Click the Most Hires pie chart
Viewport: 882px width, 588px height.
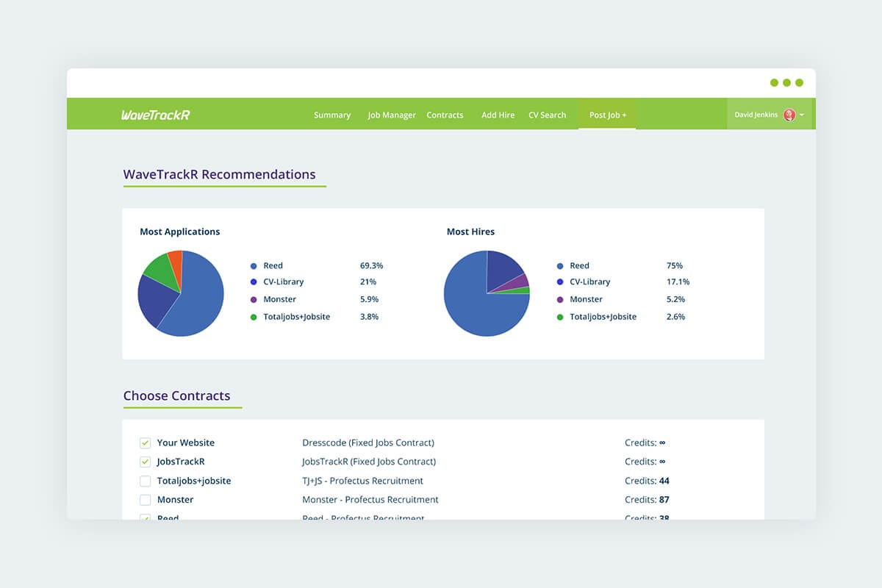pyautogui.click(x=487, y=294)
